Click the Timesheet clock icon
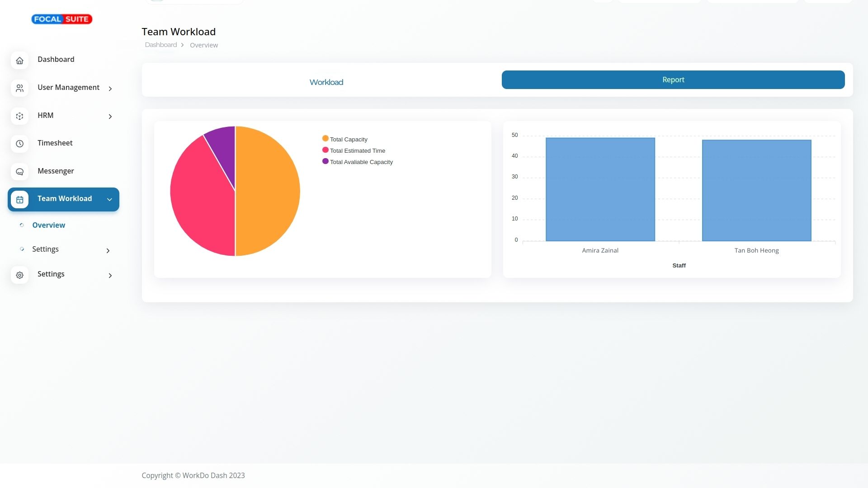 (19, 144)
